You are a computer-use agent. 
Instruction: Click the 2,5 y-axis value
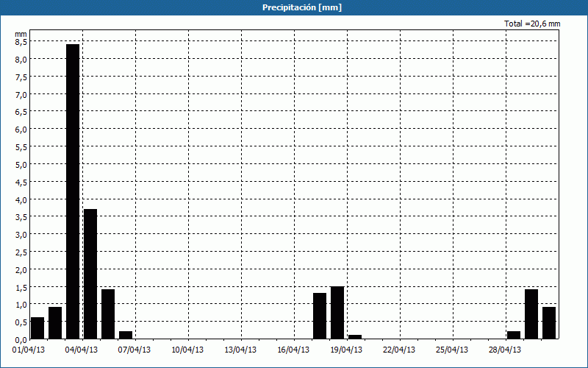pos(21,252)
